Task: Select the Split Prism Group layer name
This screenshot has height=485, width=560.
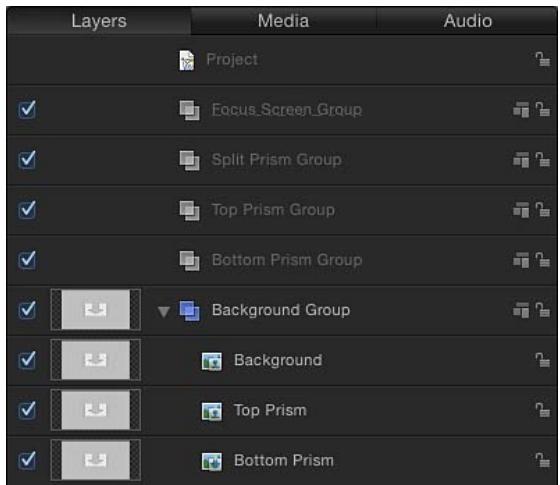Action: [276, 160]
